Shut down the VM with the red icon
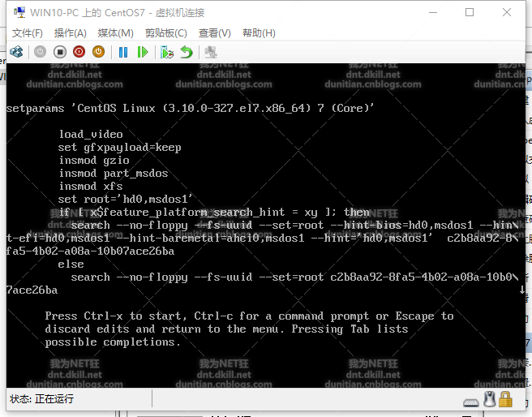The height and width of the screenshot is (417, 532). (79, 52)
